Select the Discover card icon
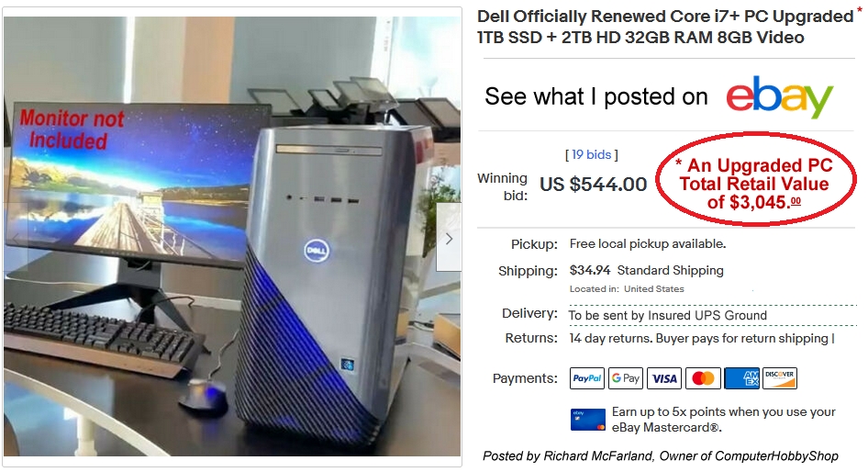Screen dimensions: 868x472 pos(780,378)
